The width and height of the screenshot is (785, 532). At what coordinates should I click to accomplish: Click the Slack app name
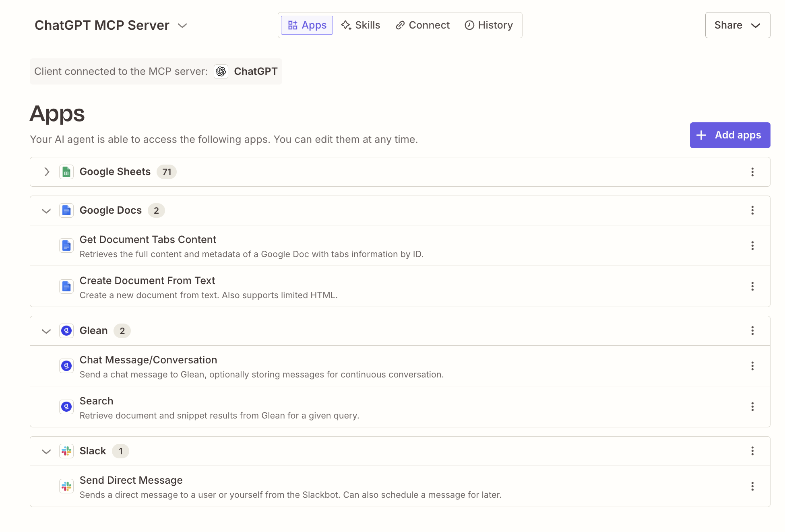tap(93, 451)
